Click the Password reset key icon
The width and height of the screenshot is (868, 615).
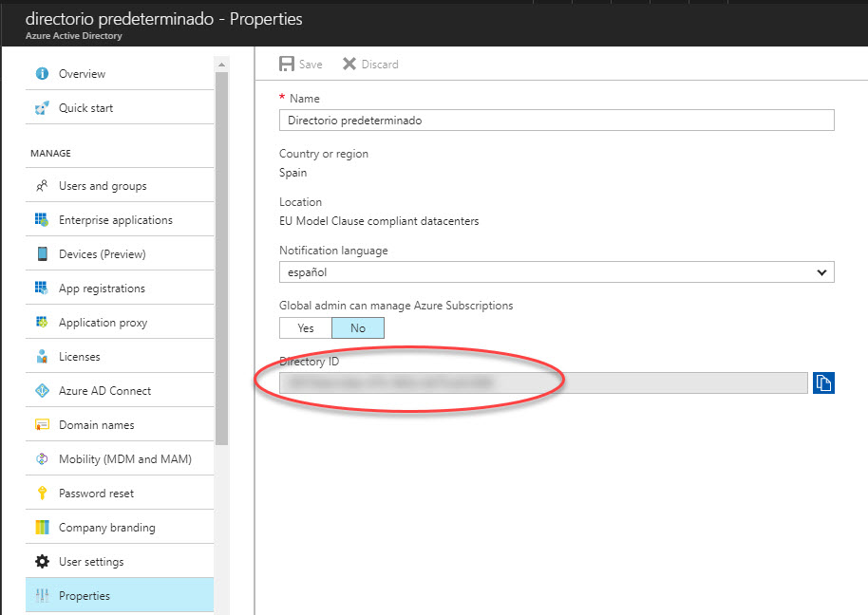pyautogui.click(x=42, y=493)
